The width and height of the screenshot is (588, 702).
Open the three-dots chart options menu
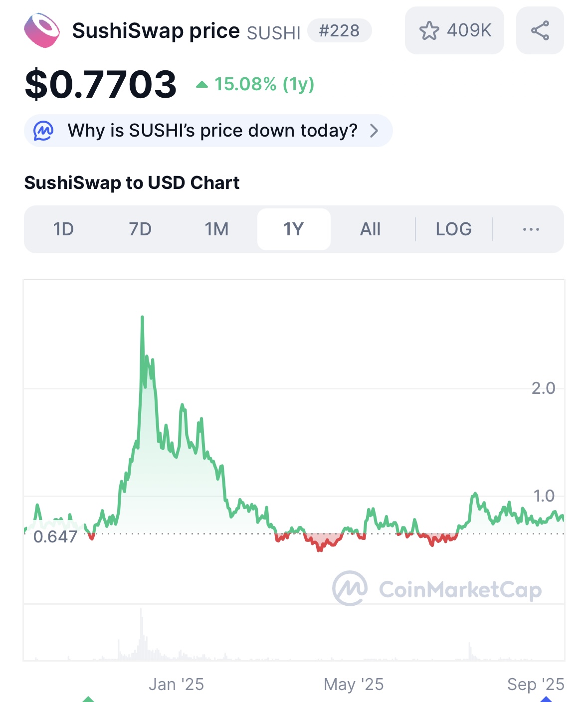point(531,229)
